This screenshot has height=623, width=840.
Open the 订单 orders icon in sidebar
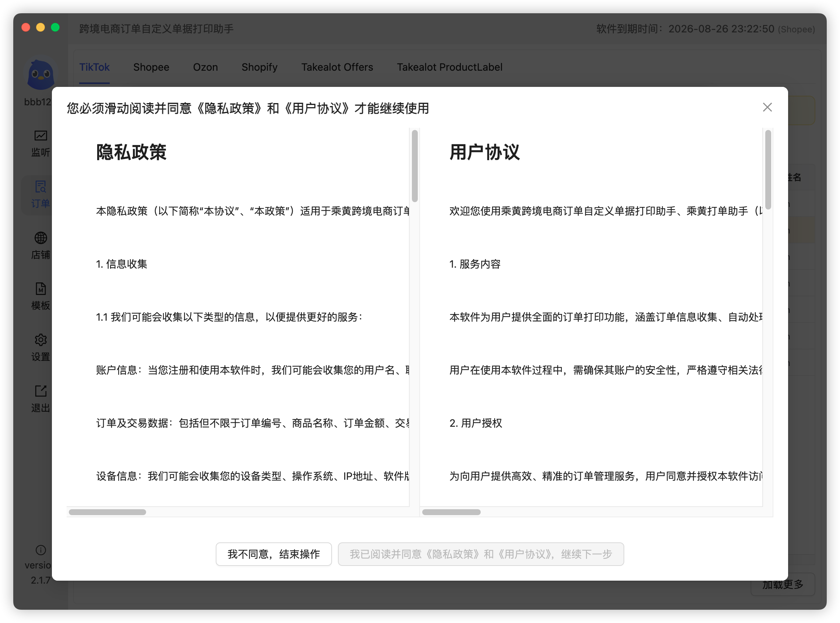point(41,187)
